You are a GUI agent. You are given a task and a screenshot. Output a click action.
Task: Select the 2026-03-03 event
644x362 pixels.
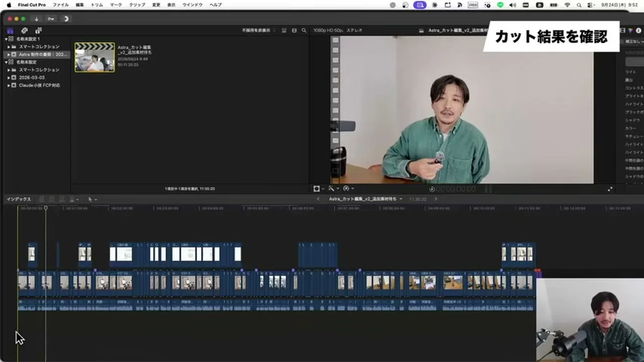point(32,77)
